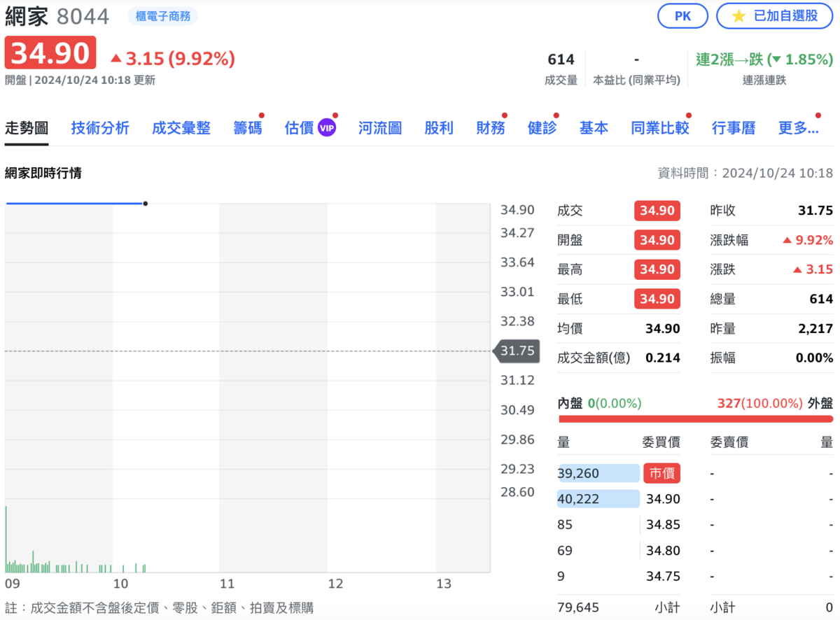The image size is (840, 620).
Task: Click the tall opening volume bar at 09
Action: (6, 539)
